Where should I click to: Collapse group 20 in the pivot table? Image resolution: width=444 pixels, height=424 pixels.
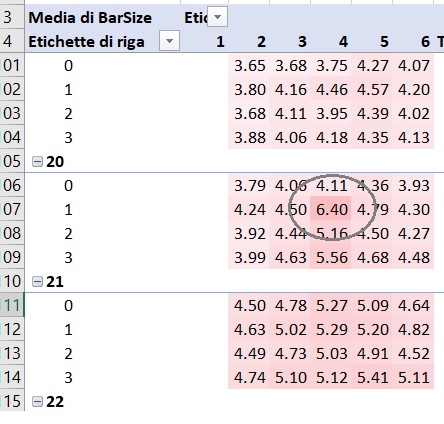37,162
